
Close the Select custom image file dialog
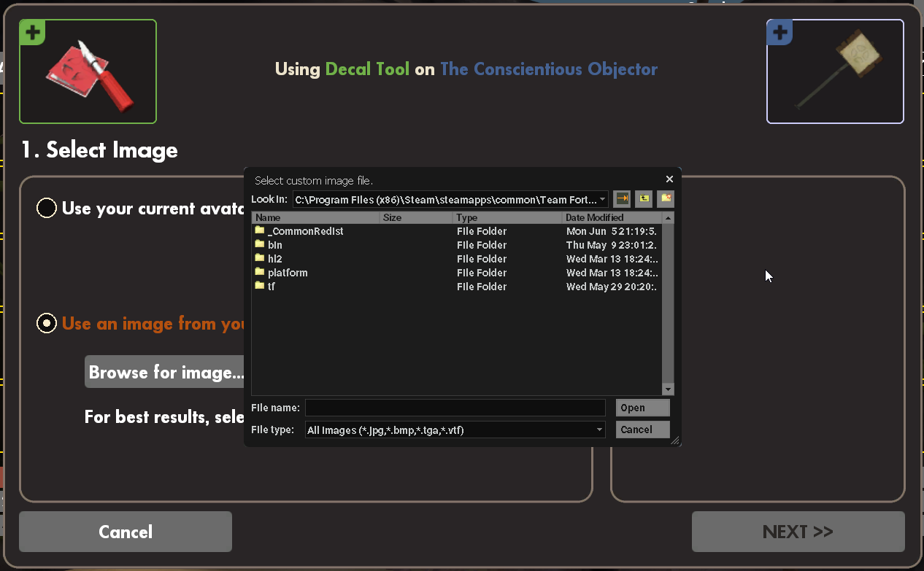(670, 179)
